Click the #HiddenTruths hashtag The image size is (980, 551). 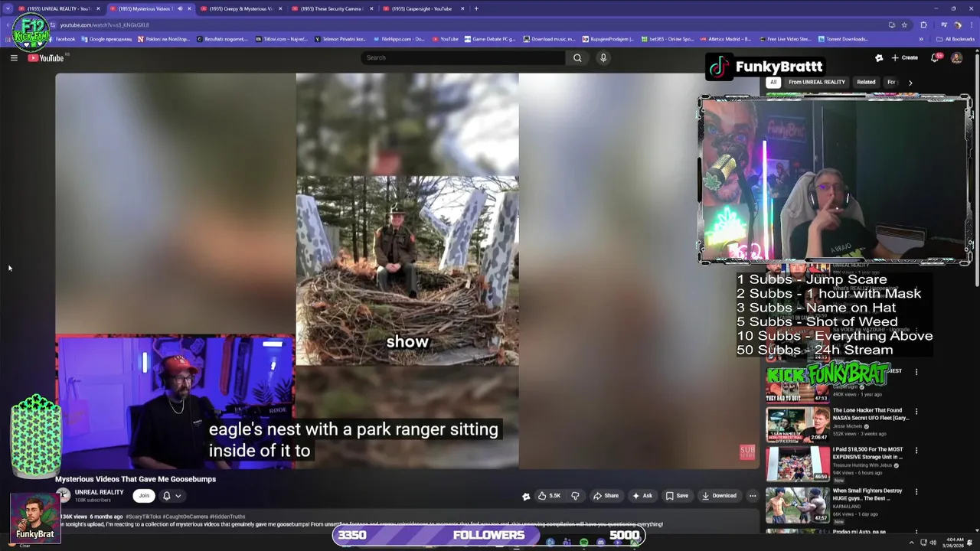[227, 517]
